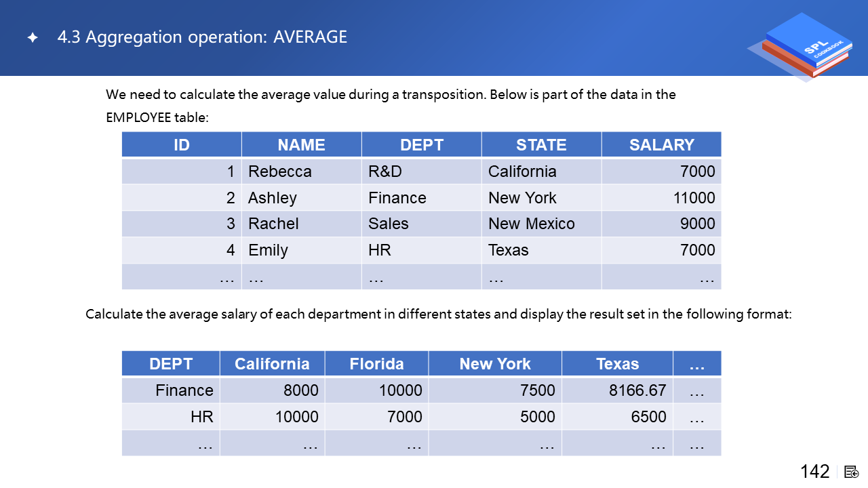Click the SALARY column header
Image resolution: width=868 pixels, height=488 pixels.
tap(661, 145)
